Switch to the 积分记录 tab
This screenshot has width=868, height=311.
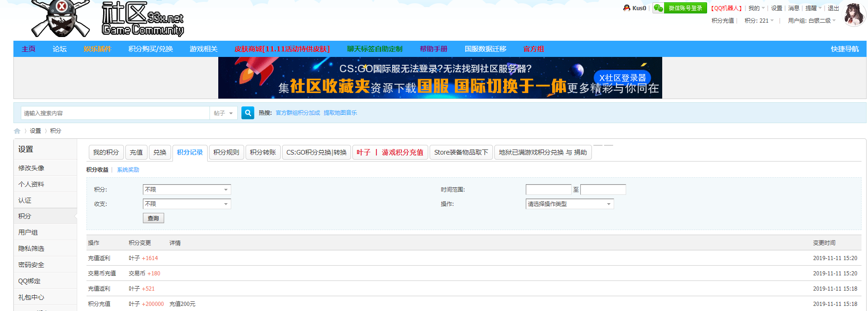point(190,152)
